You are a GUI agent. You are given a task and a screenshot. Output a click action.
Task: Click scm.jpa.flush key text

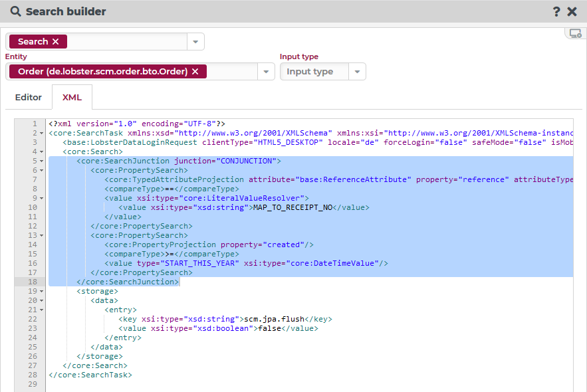coord(274,319)
